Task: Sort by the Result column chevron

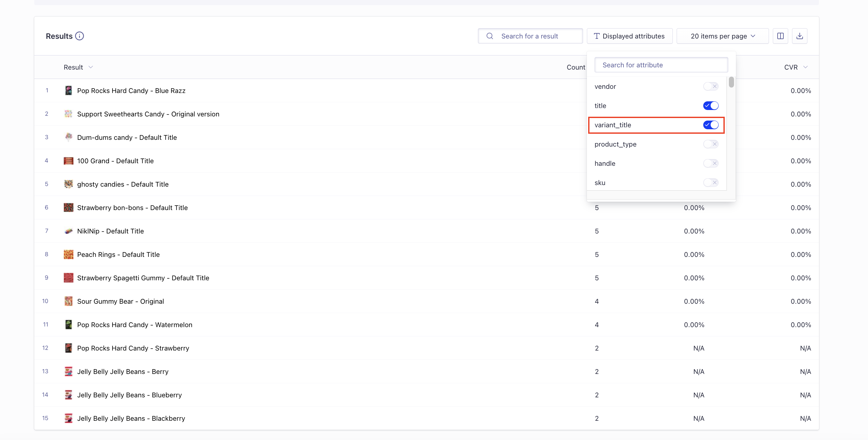Action: (91, 67)
